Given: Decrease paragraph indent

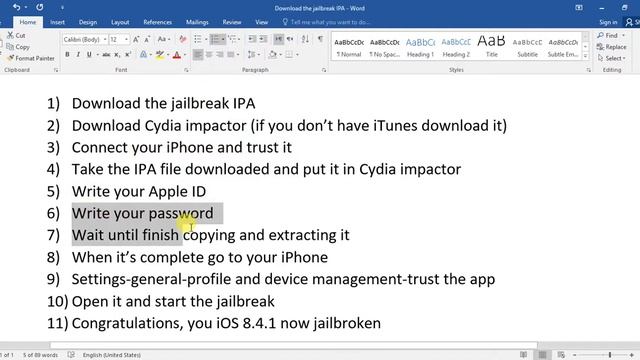Looking at the screenshot, I should pyautogui.click(x=252, y=39).
